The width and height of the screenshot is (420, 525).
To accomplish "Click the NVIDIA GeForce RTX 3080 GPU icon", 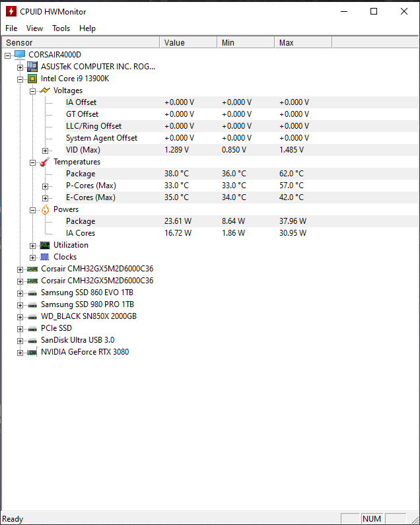I will click(x=32, y=352).
